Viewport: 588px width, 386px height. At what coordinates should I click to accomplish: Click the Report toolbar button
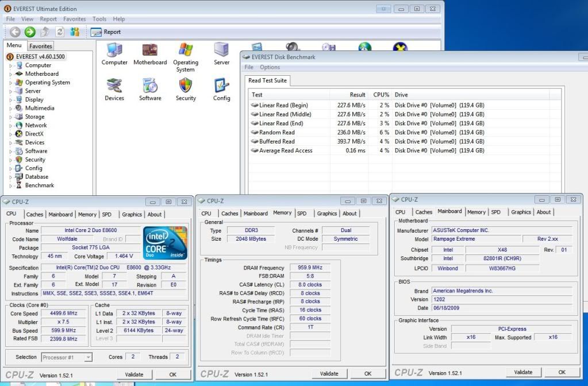coord(106,32)
